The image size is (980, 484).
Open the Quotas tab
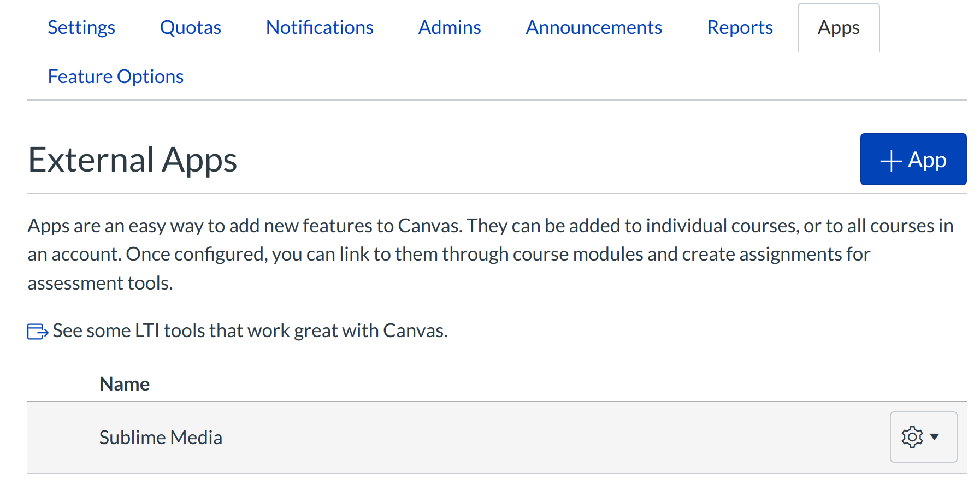[x=190, y=27]
